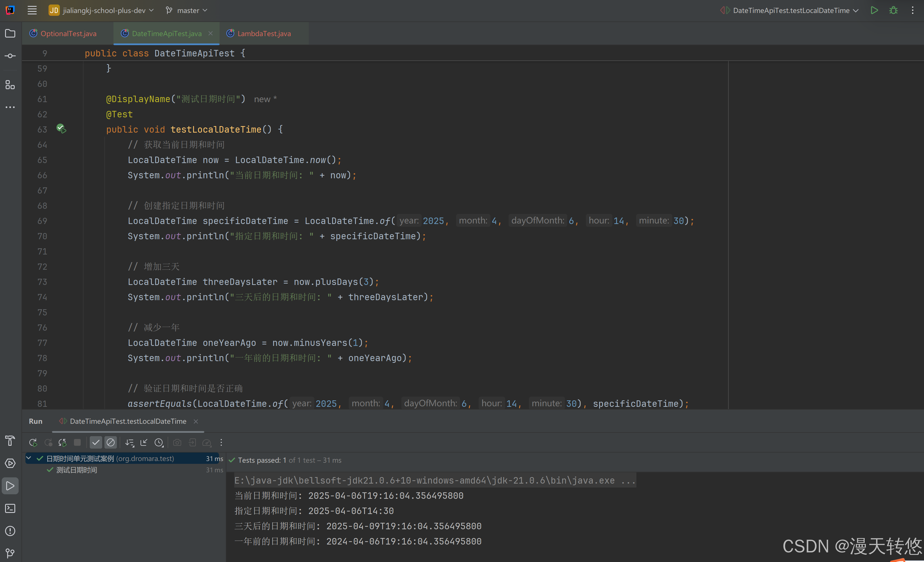
Task: Open sort tests options icon
Action: (130, 443)
